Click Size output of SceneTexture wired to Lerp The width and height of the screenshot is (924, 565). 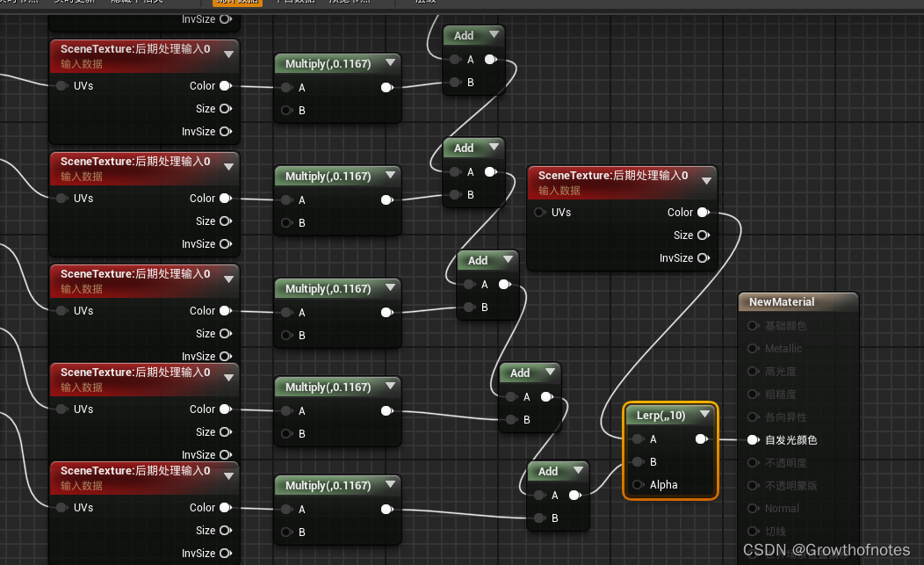click(x=703, y=235)
